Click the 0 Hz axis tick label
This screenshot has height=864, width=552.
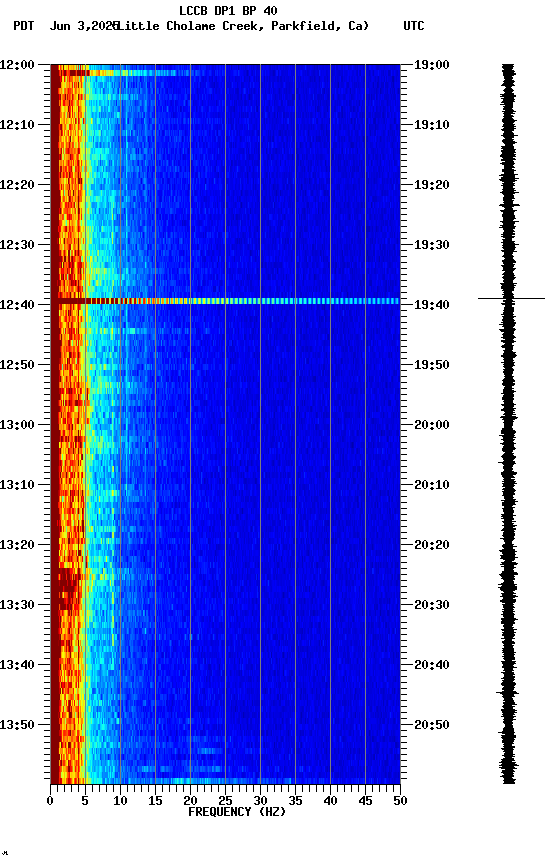point(50,801)
